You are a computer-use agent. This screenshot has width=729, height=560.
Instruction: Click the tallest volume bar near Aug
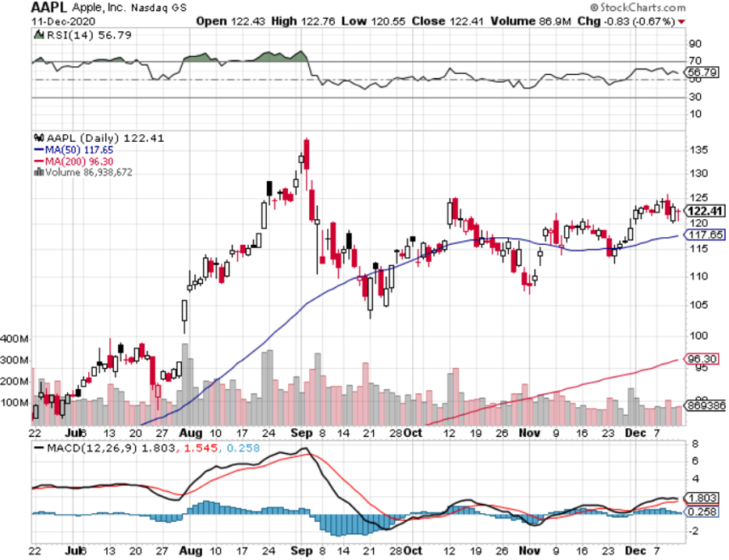click(184, 385)
